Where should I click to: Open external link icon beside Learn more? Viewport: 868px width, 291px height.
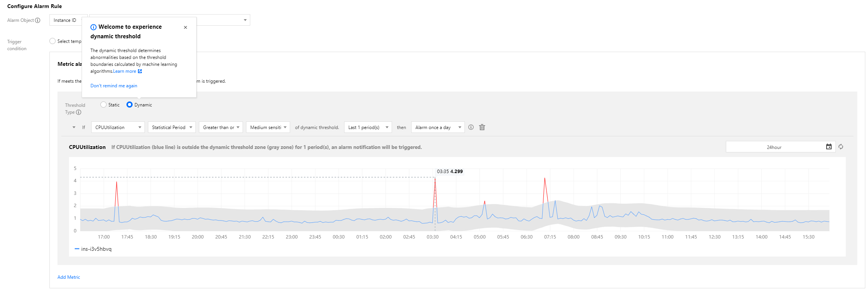(140, 71)
